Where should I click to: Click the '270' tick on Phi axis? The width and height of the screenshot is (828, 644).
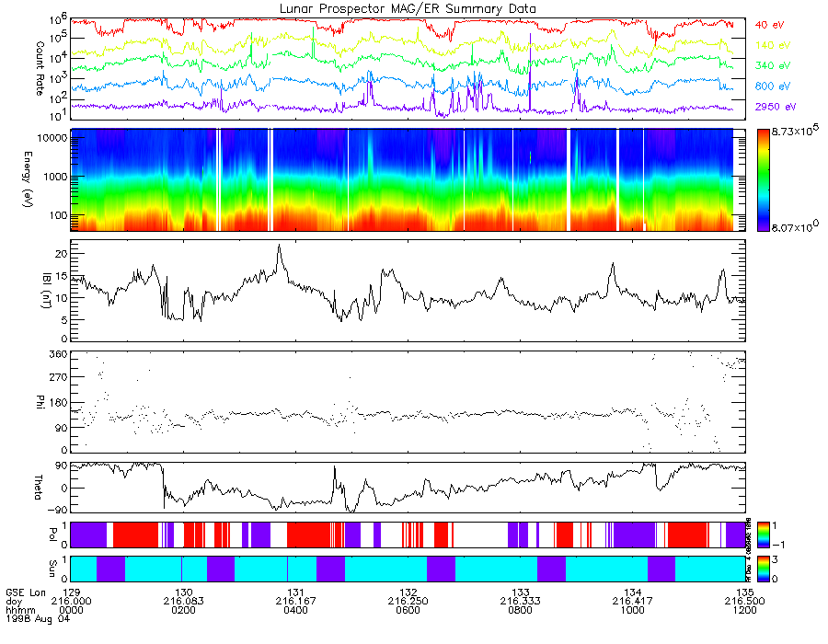(x=59, y=377)
